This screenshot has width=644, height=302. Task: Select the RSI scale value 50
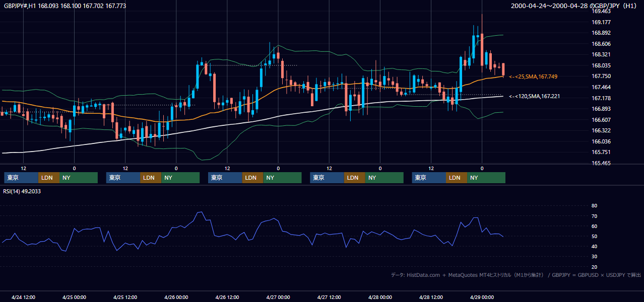point(595,236)
